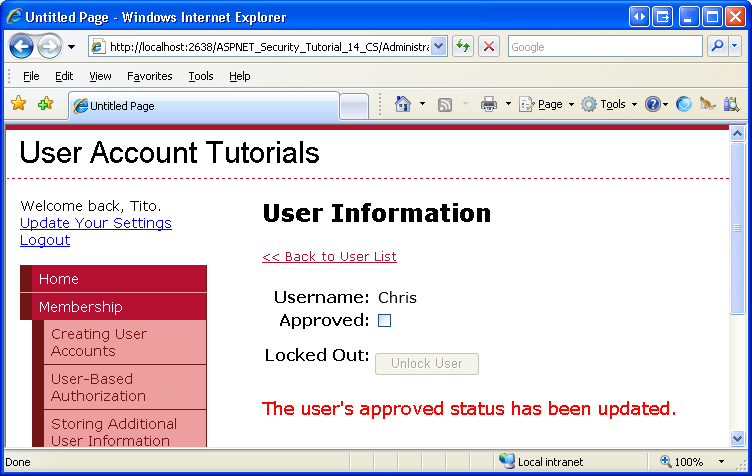Open Membership sidebar menu item
Image resolution: width=752 pixels, height=476 pixels.
(x=114, y=306)
